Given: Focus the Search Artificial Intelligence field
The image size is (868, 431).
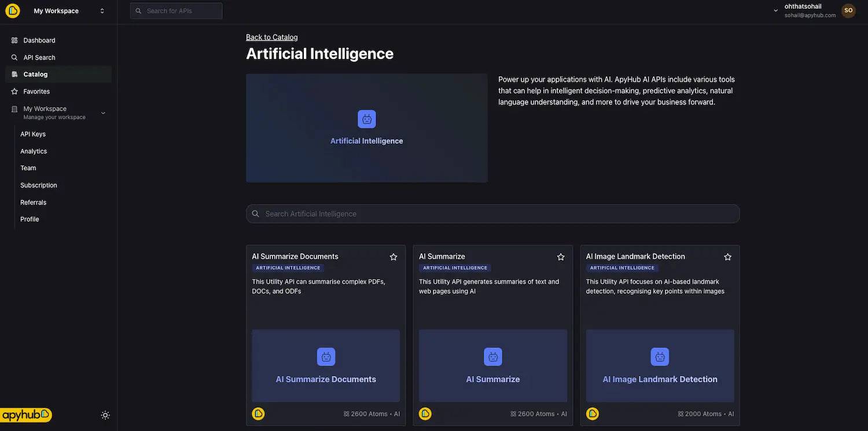Looking at the screenshot, I should pyautogui.click(x=493, y=214).
